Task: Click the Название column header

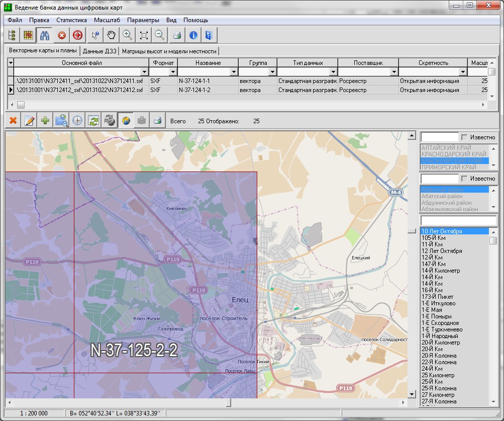Action: 208,63
